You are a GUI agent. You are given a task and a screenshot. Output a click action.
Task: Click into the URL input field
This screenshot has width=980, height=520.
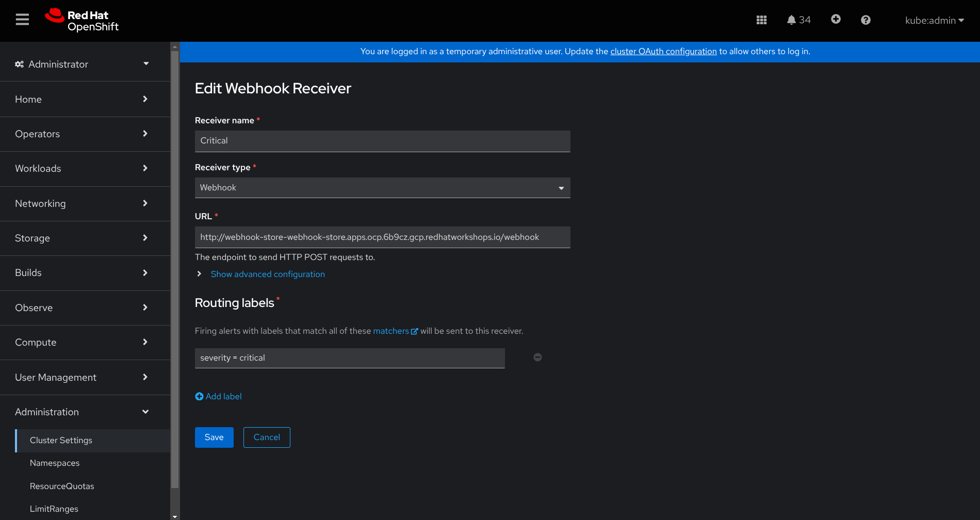382,237
